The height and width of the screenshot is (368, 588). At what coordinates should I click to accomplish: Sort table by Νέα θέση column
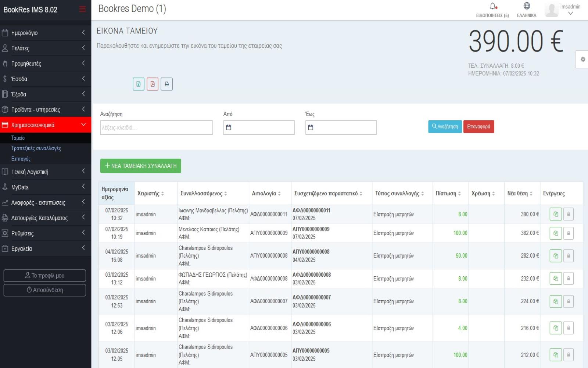[522, 194]
